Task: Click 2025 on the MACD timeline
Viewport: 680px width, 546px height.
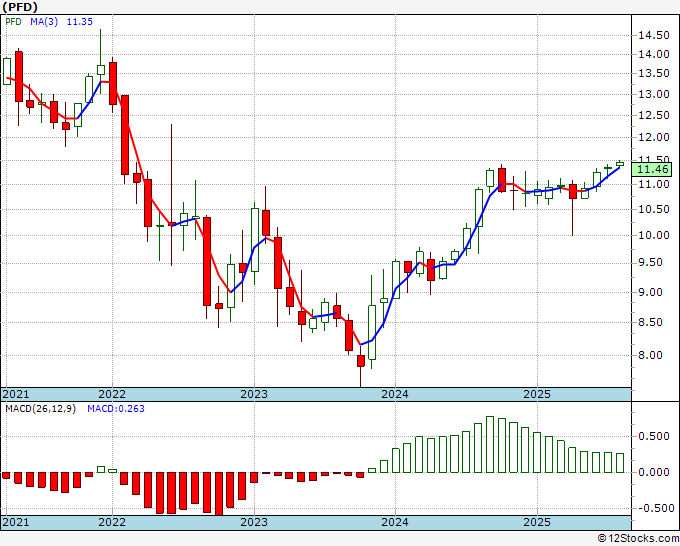Action: click(x=537, y=522)
